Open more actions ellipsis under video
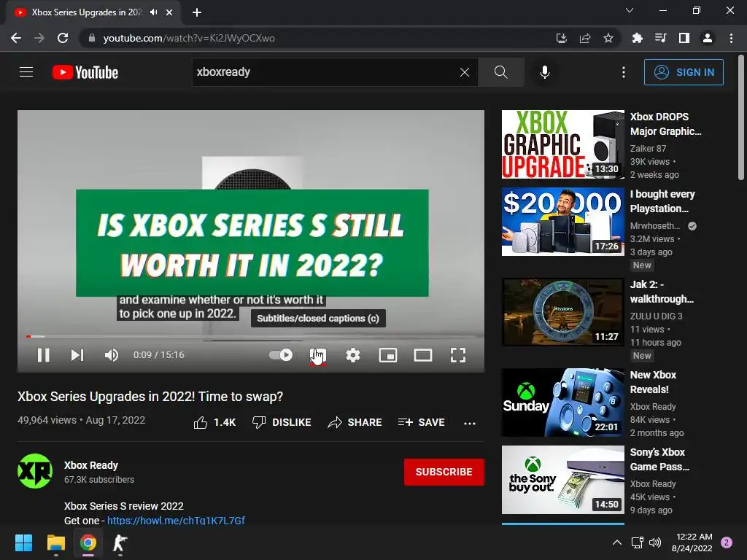747x560 pixels. pyautogui.click(x=470, y=424)
